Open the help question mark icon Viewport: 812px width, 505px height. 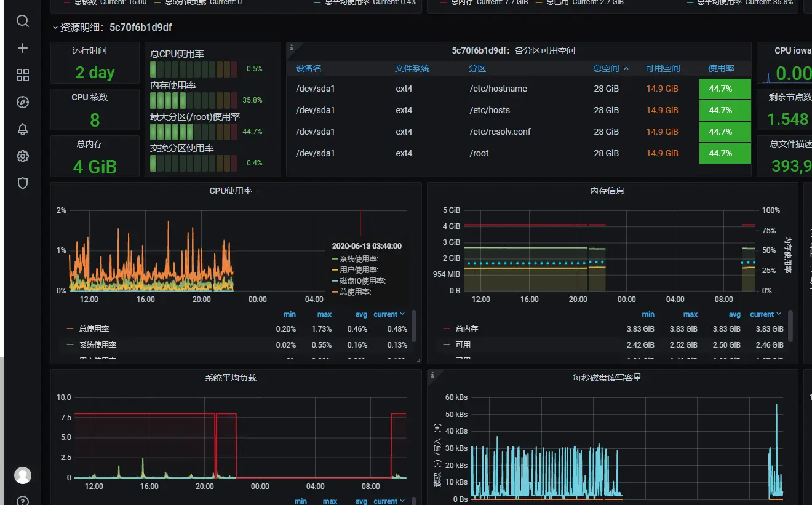tap(23, 501)
